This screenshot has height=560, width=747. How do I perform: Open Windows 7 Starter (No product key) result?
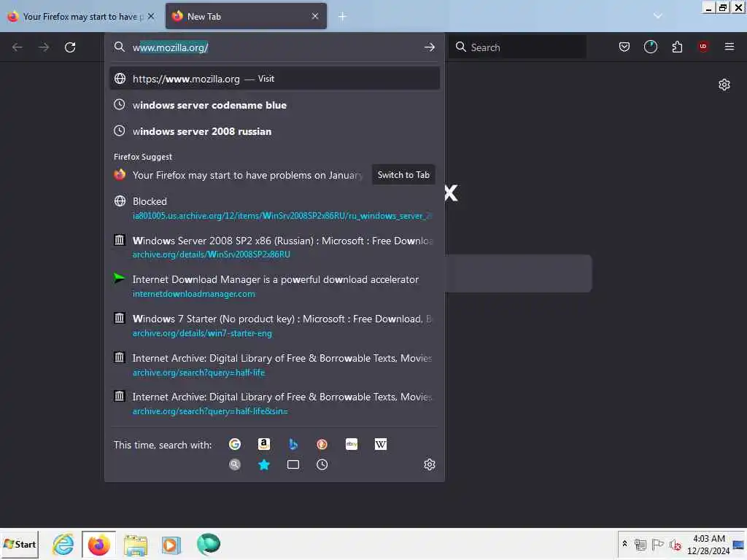tap(274, 325)
